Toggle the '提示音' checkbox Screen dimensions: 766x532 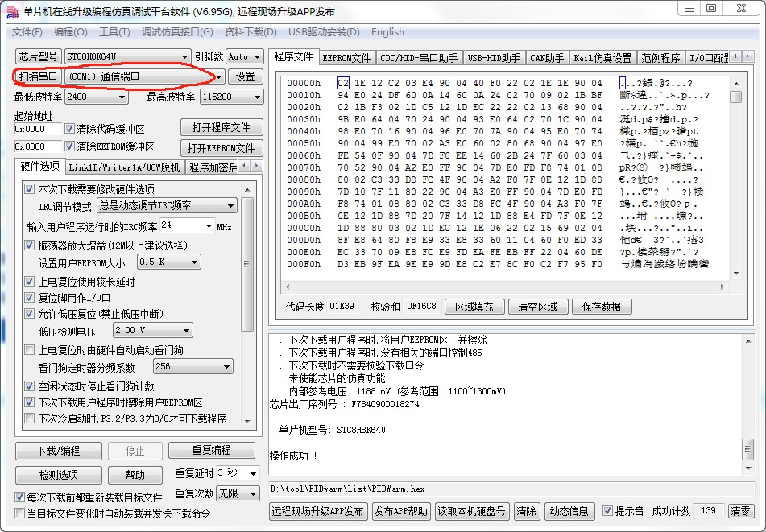607,511
